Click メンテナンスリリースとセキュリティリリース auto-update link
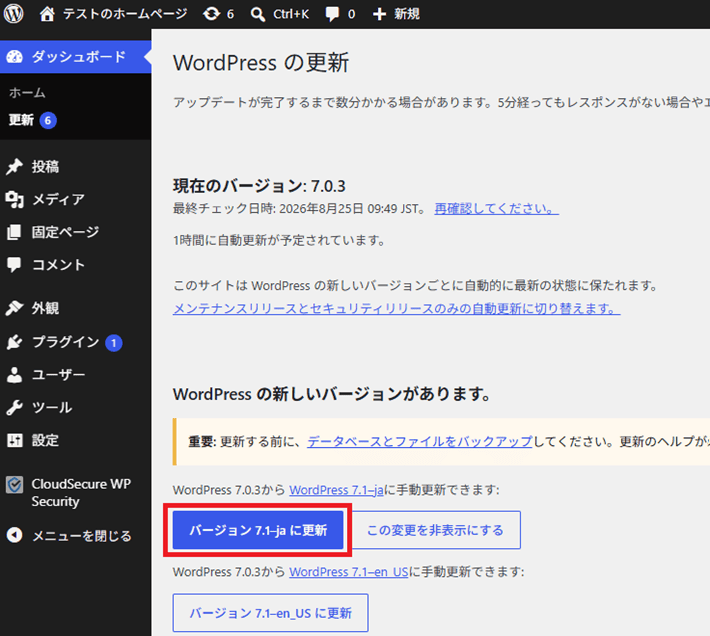The width and height of the screenshot is (710, 636). [397, 309]
